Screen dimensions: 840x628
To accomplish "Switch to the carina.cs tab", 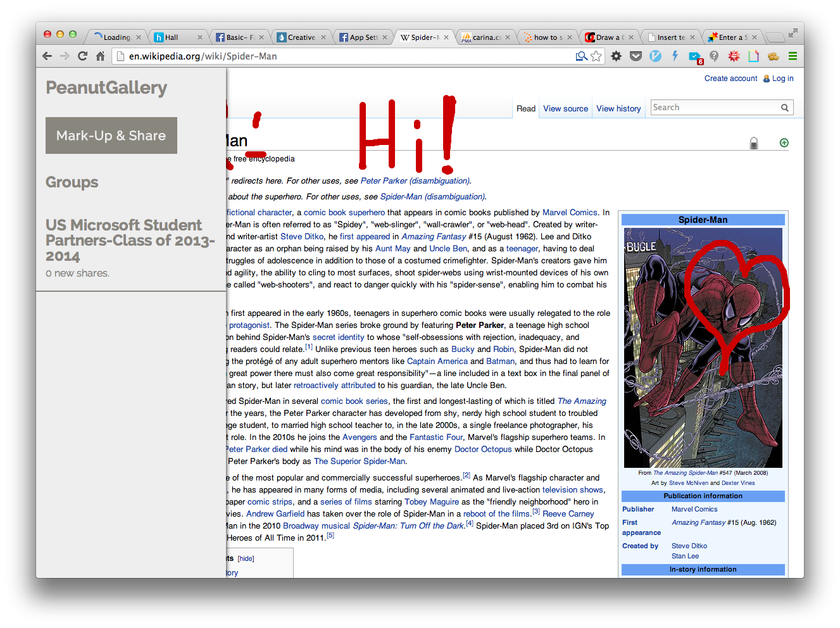I will pos(485,37).
